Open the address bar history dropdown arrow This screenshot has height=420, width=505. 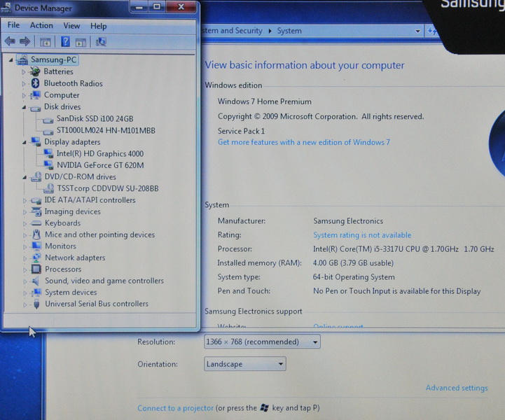tap(417, 31)
